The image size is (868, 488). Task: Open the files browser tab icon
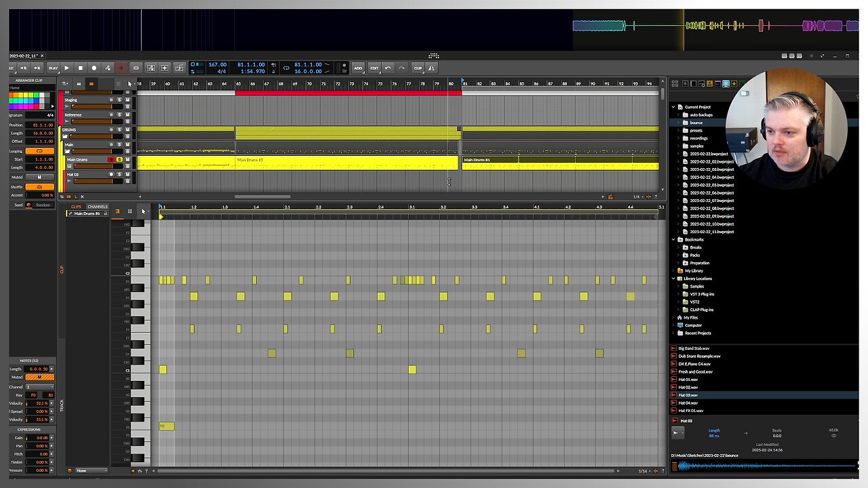[x=726, y=83]
